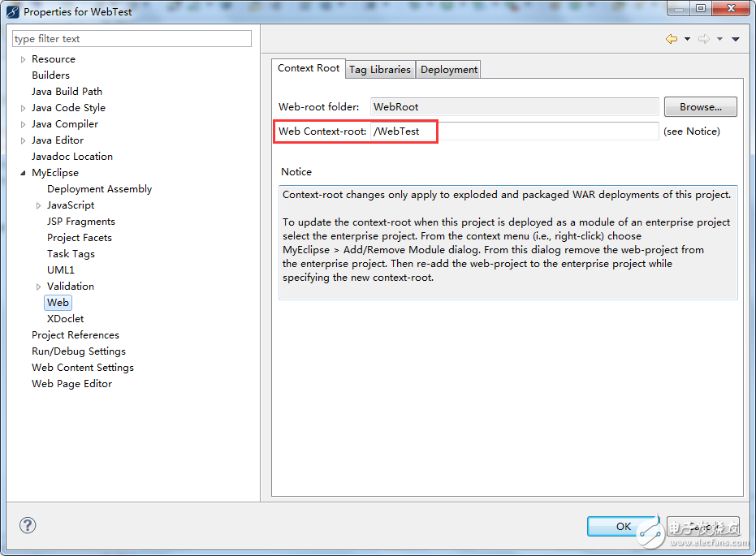Focus the type filter text box
Viewport: 756px width, 556px height.
tap(132, 39)
